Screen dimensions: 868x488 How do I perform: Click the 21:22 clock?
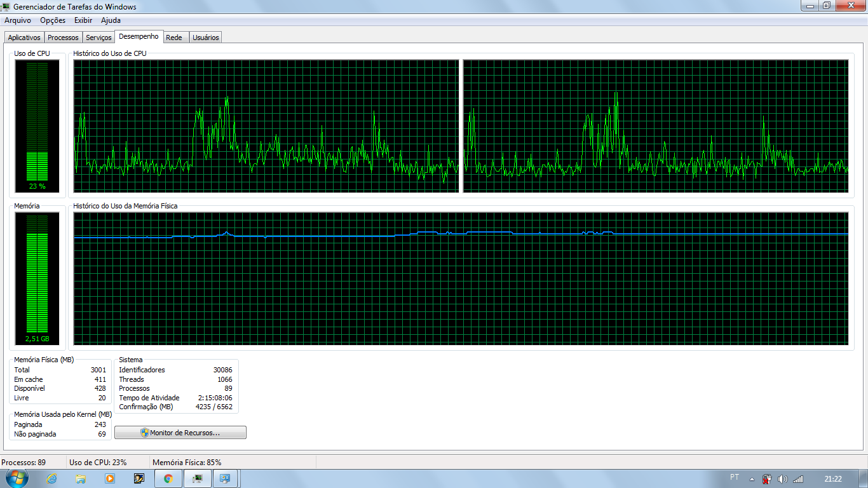pos(833,479)
